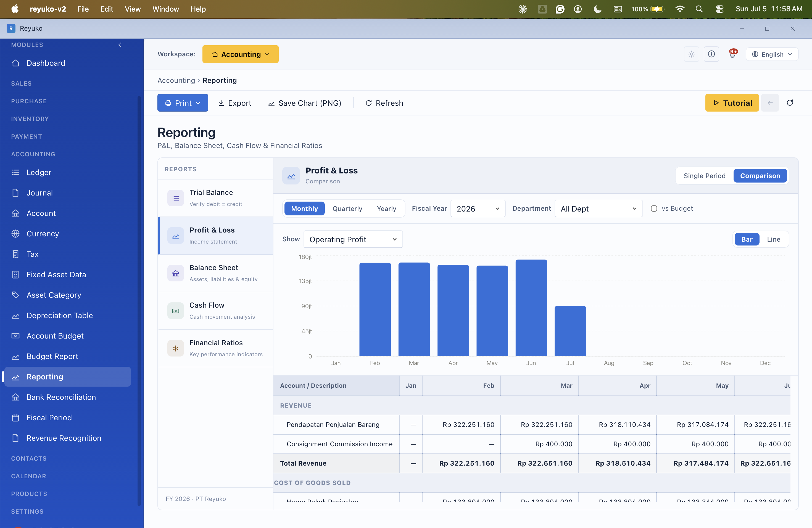Click the Account bank icon
812x528 pixels.
(15, 213)
